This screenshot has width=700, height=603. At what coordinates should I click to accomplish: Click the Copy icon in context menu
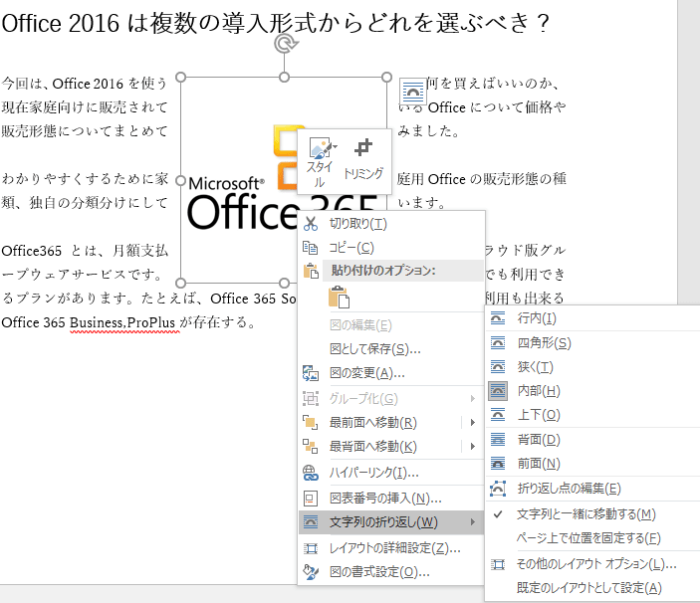[311, 248]
